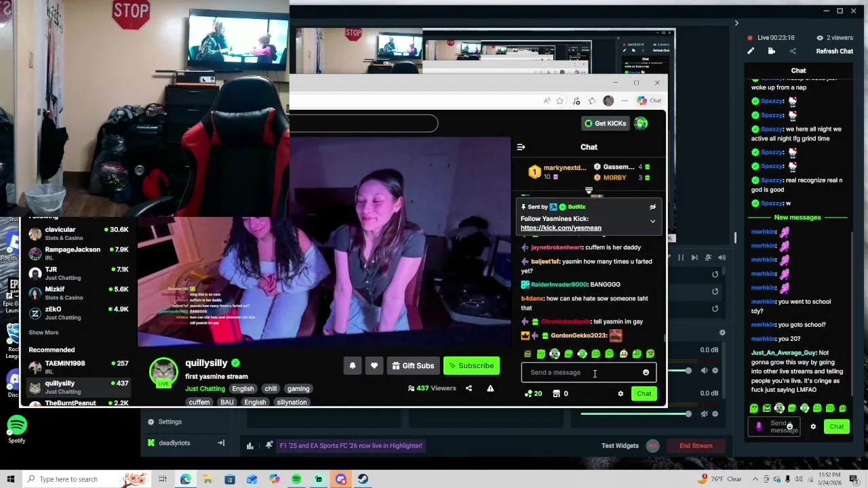Click the share icon under Live timer
The width and height of the screenshot is (868, 488).
pyautogui.click(x=793, y=51)
